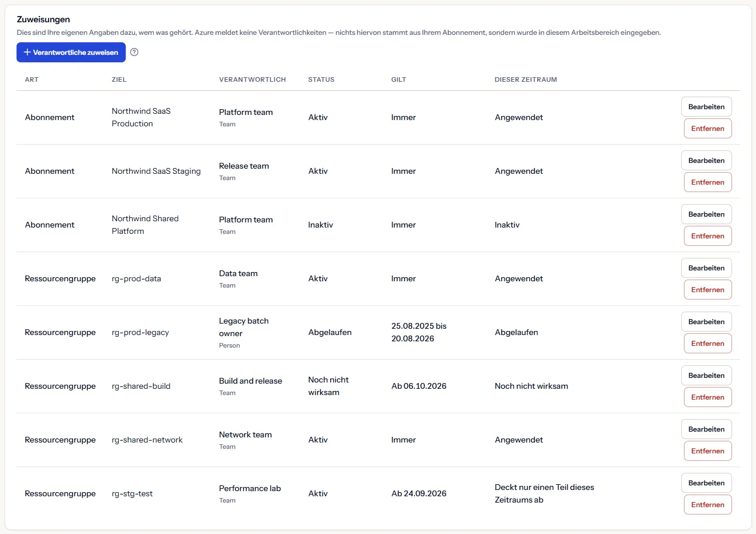Screen dimensions: 756x534
Task: Edit the rg-shared-network assignment
Action: (x=706, y=429)
